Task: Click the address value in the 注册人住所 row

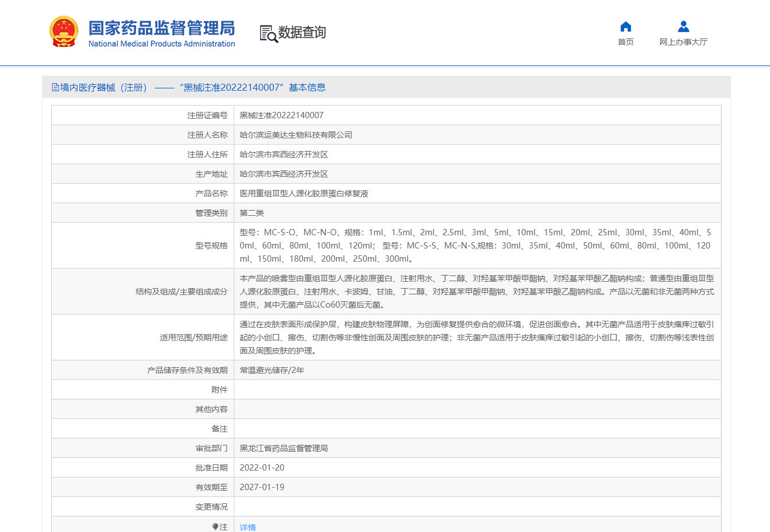Action: (284, 154)
